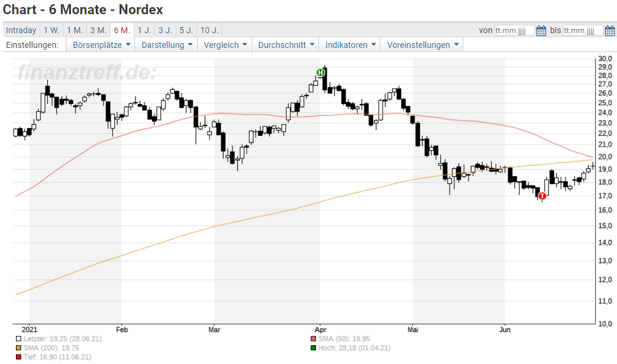This screenshot has width=617, height=364.
Task: Click the 'Chart - 6 Monate - Nordex' heading
Action: 83,9
